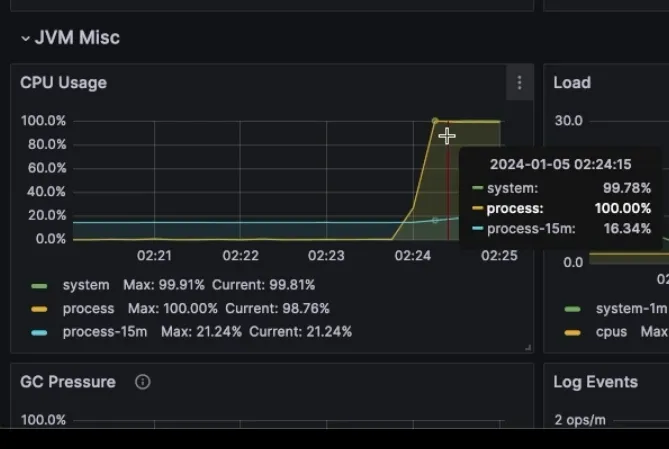Viewport: 669px width, 449px height.
Task: Click yellow process legend color swatch
Action: click(39, 309)
